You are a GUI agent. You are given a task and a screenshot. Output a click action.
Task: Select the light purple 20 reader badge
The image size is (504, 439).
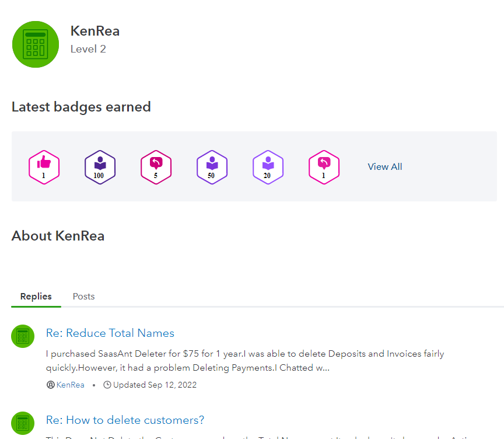(268, 167)
